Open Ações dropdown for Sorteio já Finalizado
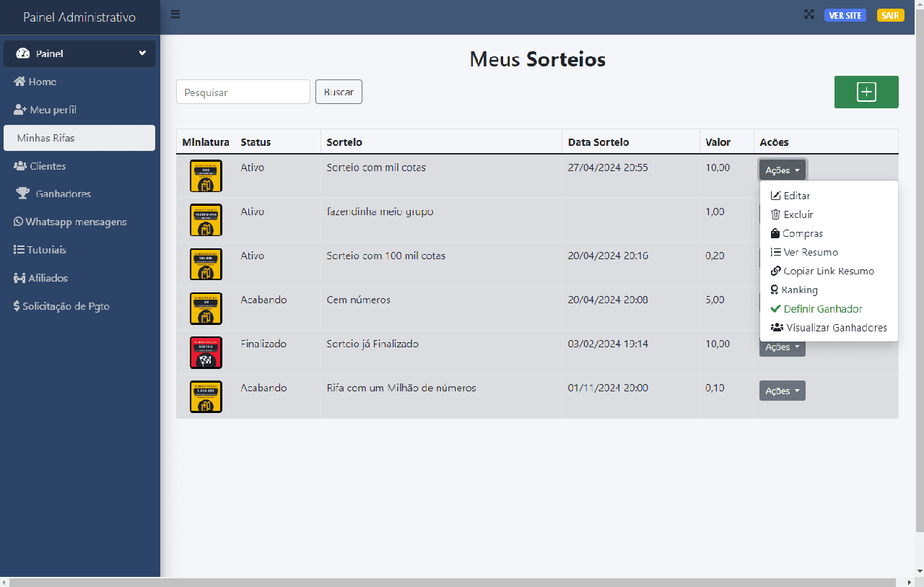 click(782, 347)
